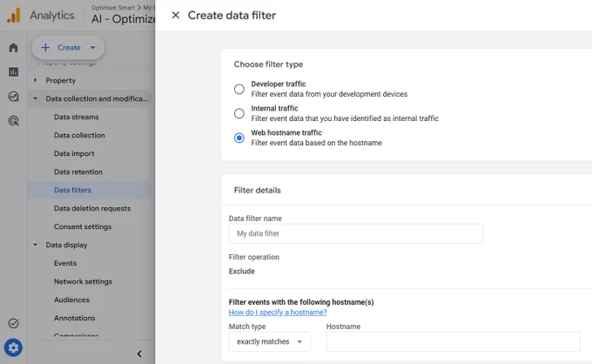Image resolution: width=592 pixels, height=364 pixels.
Task: Click the Exclude filter operation text
Action: click(x=242, y=271)
